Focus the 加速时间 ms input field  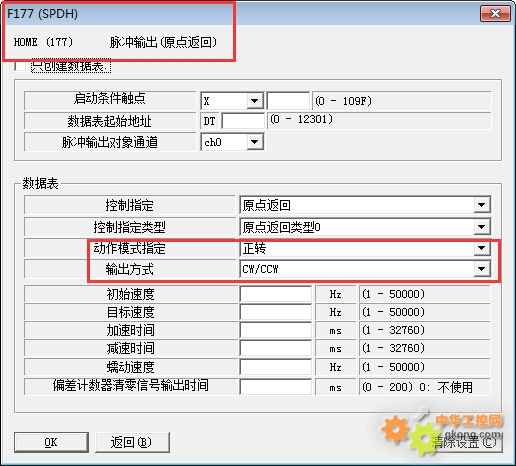(276, 330)
